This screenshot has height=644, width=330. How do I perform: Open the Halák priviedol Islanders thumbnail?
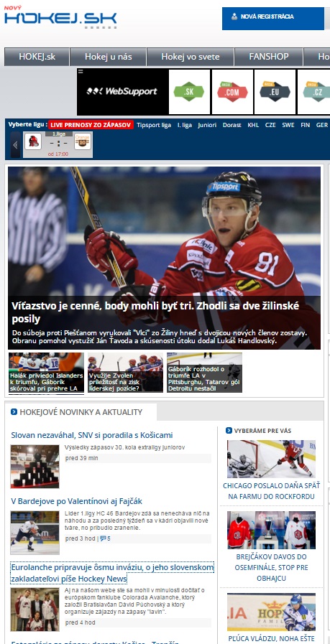point(46,373)
